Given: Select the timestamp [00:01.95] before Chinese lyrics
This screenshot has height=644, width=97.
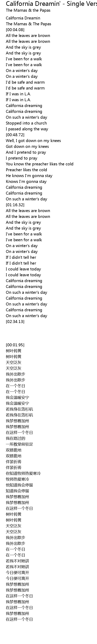Looking at the screenshot, I should click(15, 345).
